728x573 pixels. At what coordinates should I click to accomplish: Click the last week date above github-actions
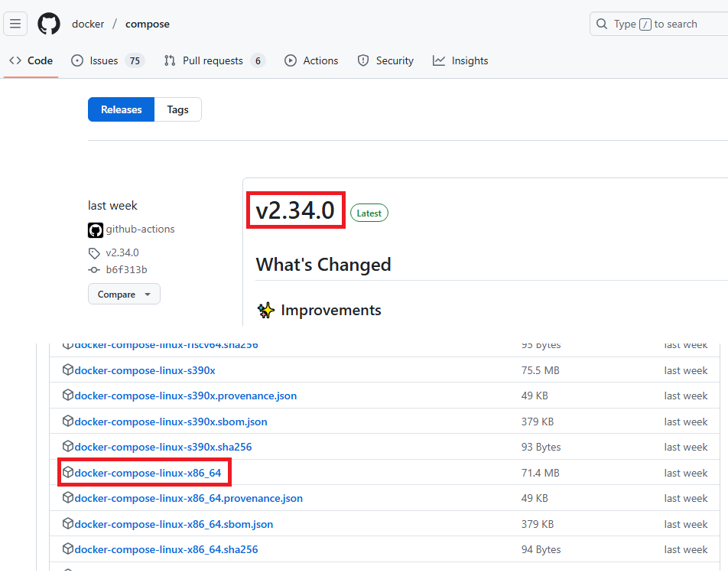point(113,206)
